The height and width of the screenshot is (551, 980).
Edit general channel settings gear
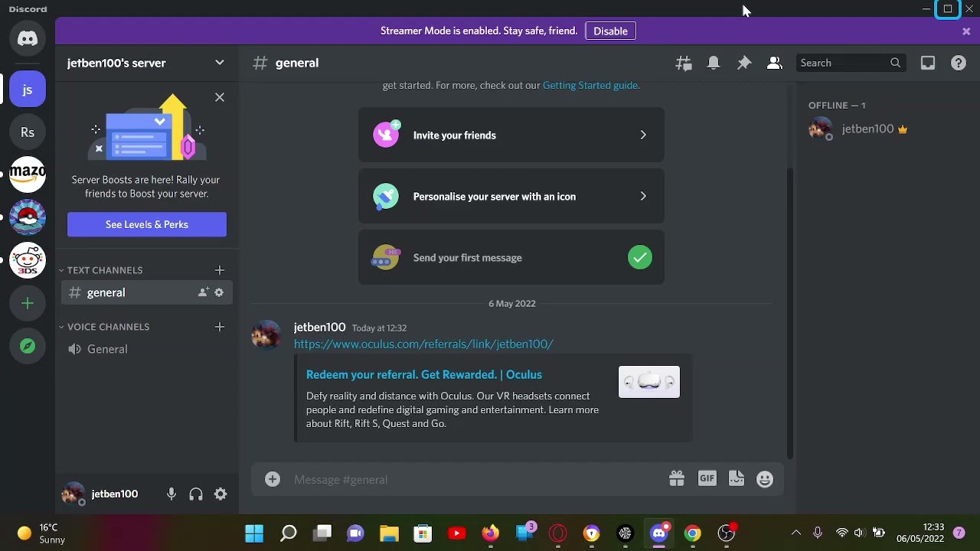tap(219, 292)
